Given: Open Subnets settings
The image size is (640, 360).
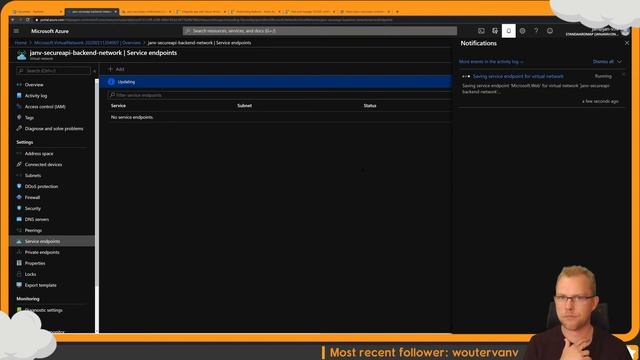Looking at the screenshot, I should pyautogui.click(x=33, y=176).
